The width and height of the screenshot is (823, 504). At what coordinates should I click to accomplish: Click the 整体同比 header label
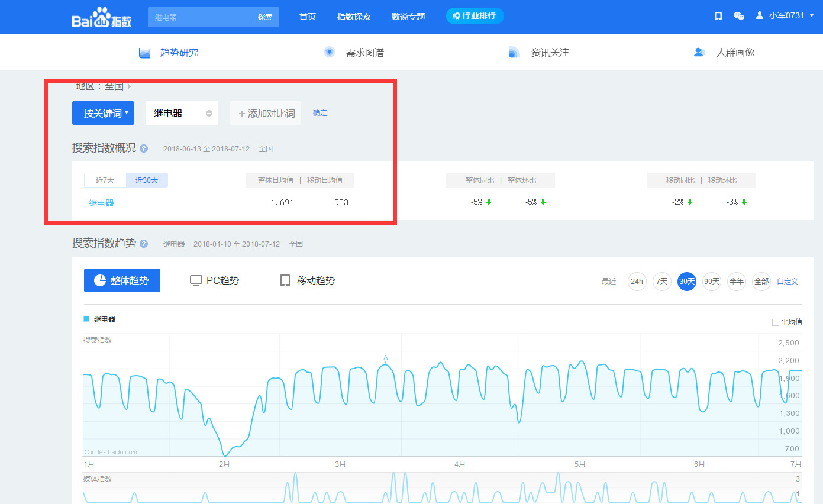click(x=480, y=180)
